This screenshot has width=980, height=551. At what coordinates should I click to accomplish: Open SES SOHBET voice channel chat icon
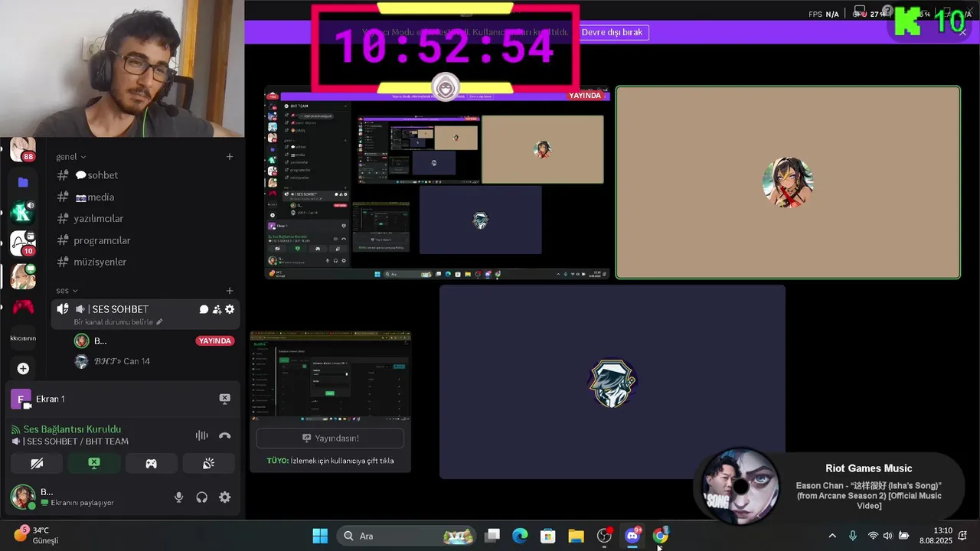[204, 309]
